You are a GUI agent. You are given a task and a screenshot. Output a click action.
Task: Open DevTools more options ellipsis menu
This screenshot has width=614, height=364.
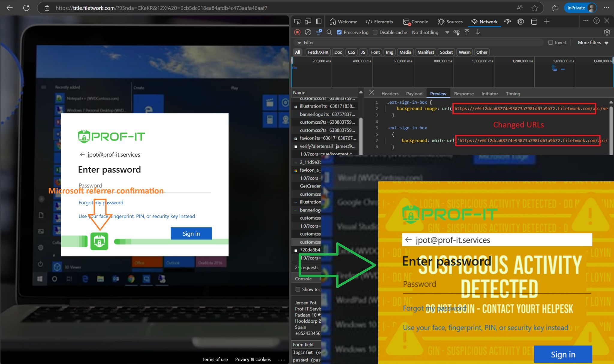click(586, 21)
